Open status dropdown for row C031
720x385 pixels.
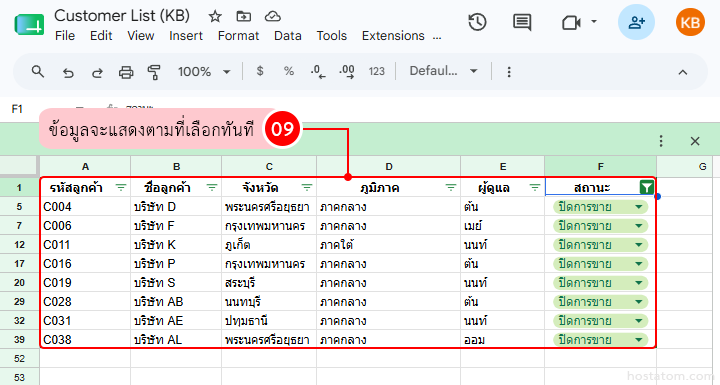point(638,321)
